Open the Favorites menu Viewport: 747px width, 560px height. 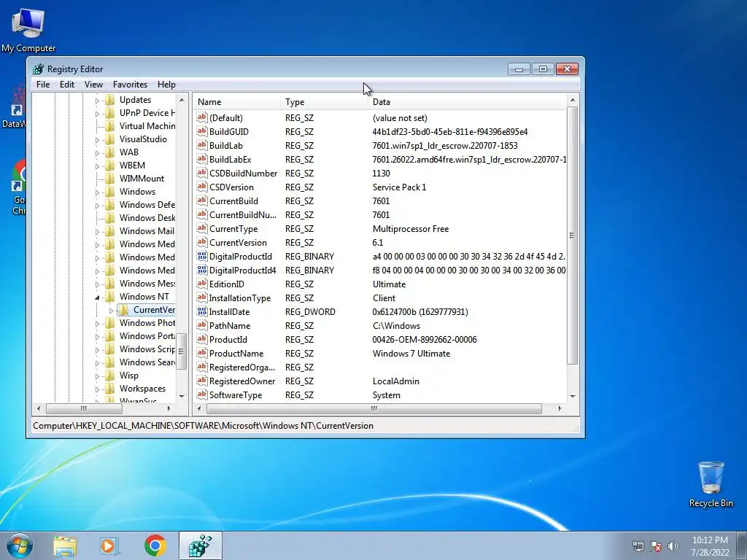coord(130,85)
